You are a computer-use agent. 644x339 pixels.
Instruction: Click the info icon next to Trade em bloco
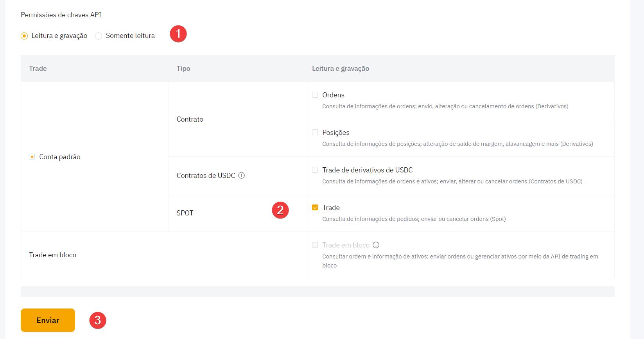pyautogui.click(x=376, y=245)
